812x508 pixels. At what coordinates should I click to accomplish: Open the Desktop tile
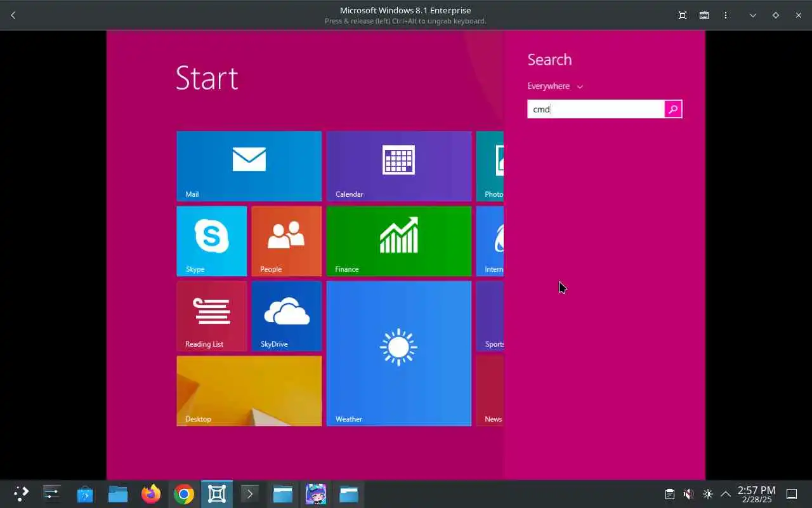coord(249,391)
